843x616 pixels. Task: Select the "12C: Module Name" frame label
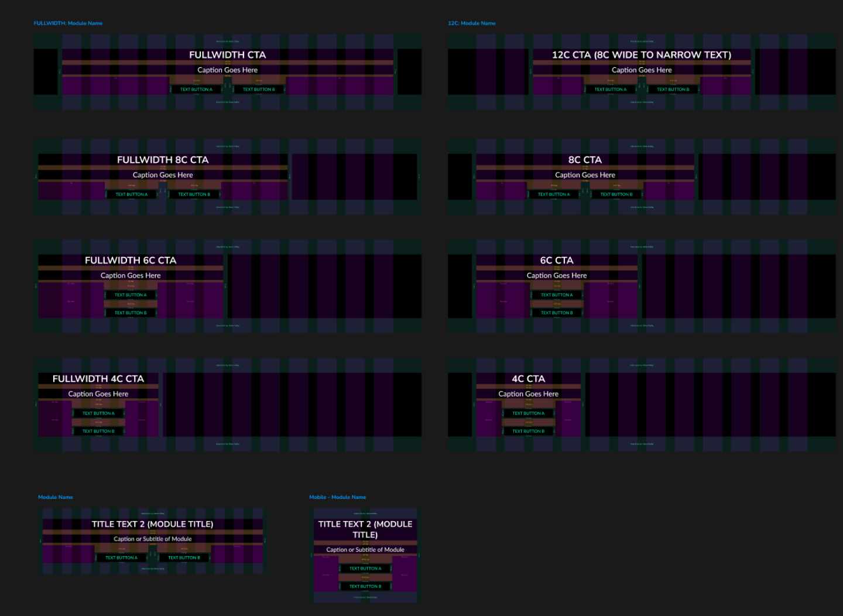471,23
